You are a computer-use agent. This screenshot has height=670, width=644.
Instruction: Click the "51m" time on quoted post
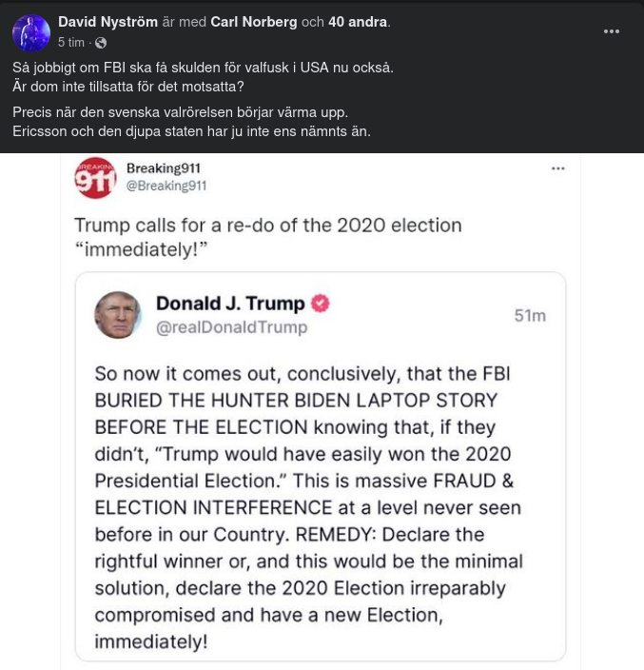tap(530, 315)
